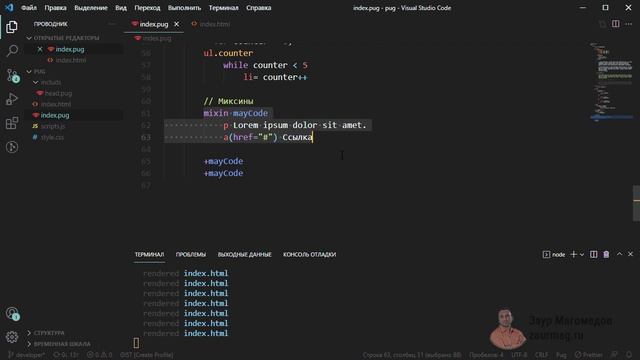Open scripts.js in the file tree
640x360 pixels.
coord(53,126)
